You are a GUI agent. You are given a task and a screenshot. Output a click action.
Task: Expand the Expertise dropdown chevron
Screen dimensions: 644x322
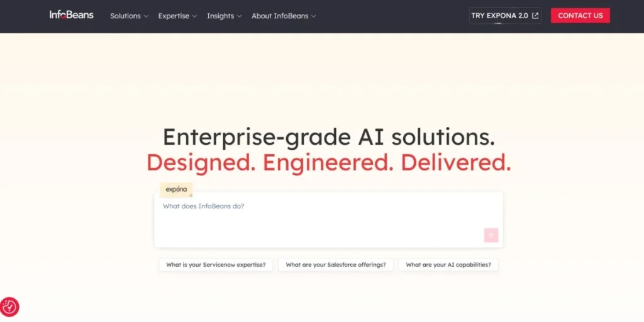[194, 16]
